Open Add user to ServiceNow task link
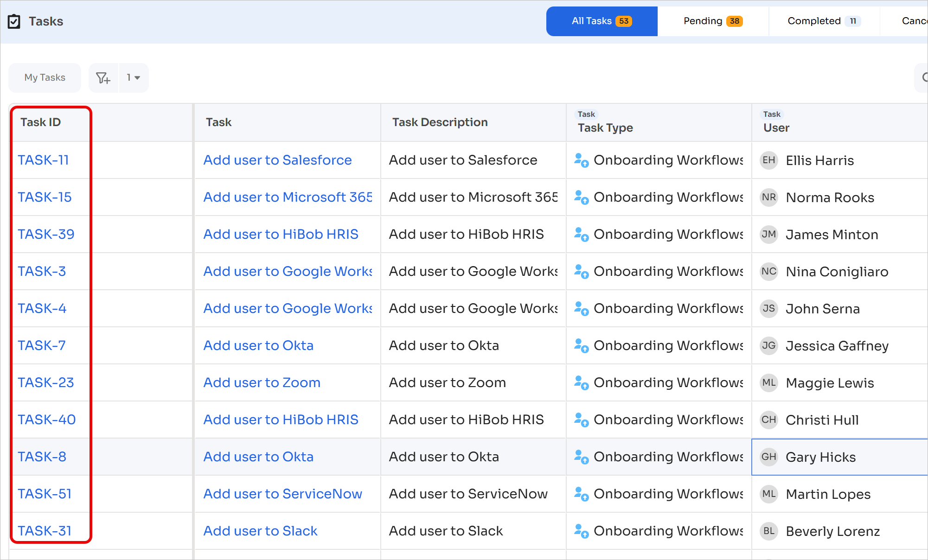Viewport: 928px width, 560px height. click(282, 494)
